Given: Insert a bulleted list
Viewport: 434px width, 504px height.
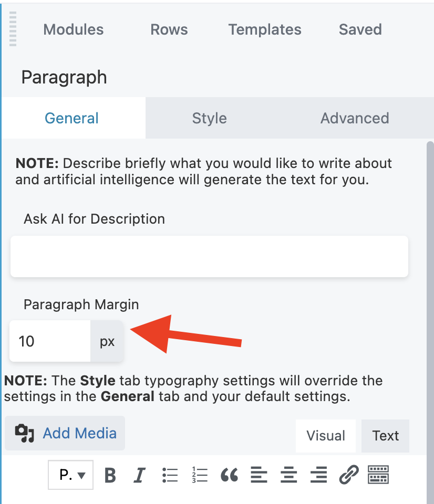Looking at the screenshot, I should point(170,475).
